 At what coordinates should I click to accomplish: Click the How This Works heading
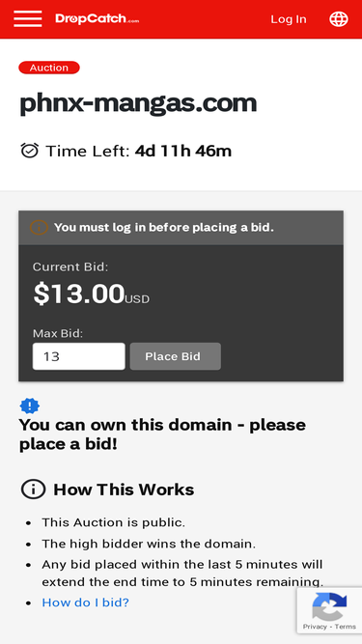[x=124, y=490]
